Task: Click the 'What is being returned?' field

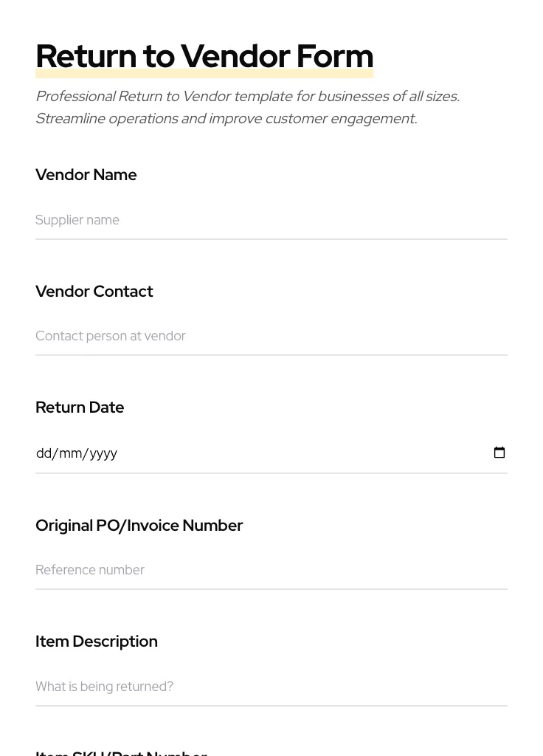Action: (x=221, y=687)
